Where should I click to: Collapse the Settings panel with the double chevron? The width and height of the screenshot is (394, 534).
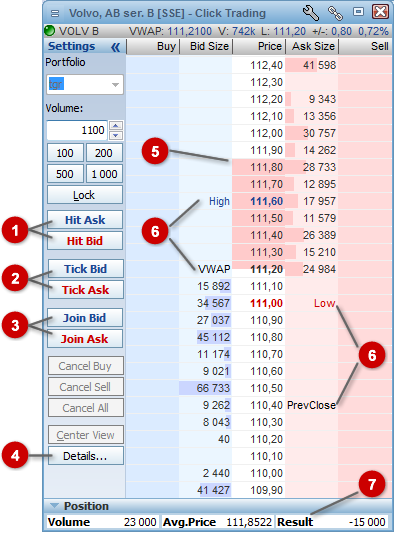[115, 47]
